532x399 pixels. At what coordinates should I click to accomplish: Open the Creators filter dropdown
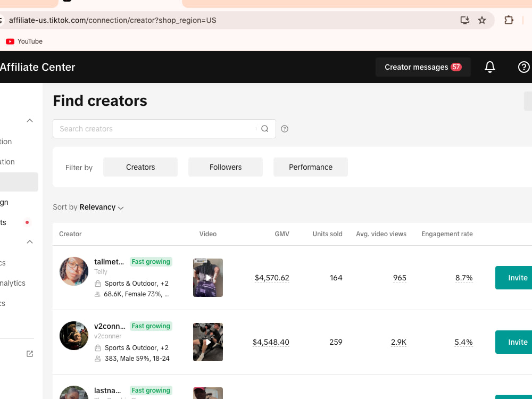pos(140,167)
